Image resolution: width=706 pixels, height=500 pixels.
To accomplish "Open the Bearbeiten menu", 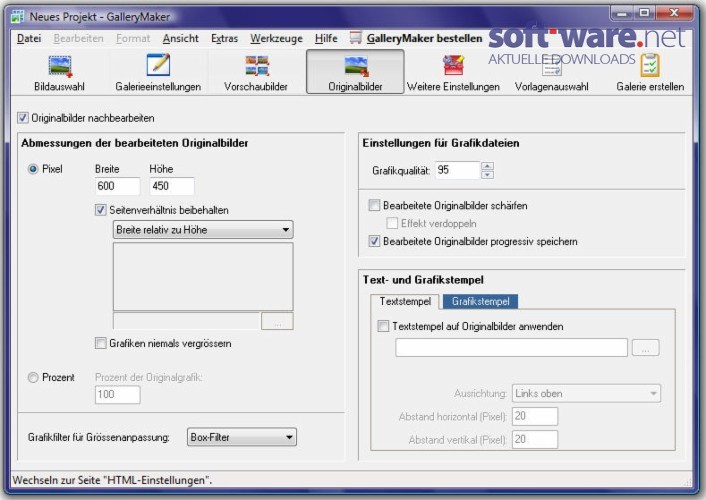I will 78,39.
